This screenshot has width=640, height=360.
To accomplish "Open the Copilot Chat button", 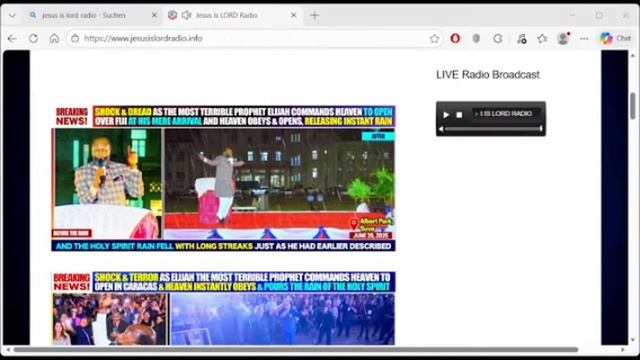I will point(616,38).
